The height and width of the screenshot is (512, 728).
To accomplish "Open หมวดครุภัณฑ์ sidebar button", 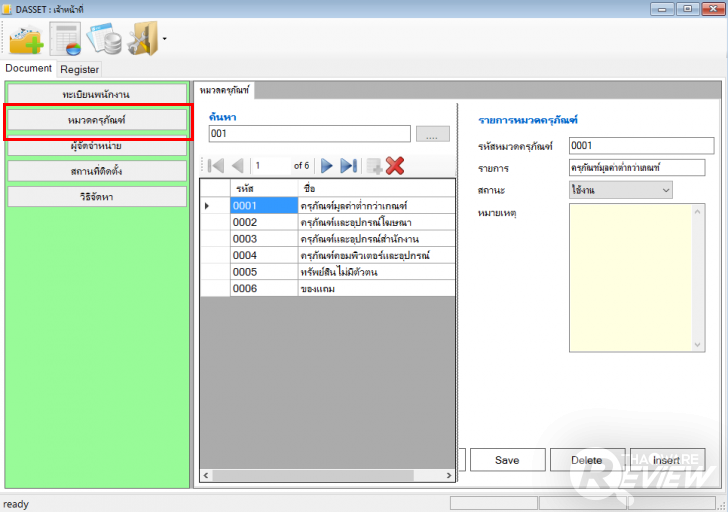I will tap(97, 120).
